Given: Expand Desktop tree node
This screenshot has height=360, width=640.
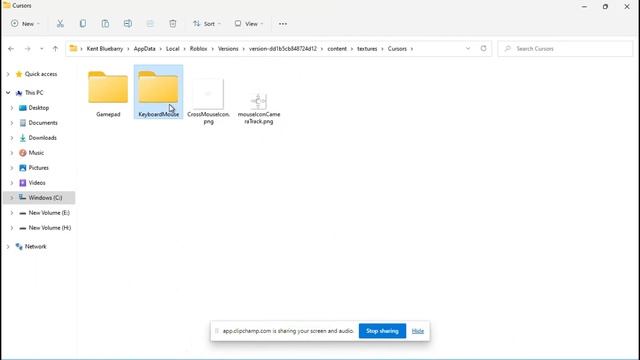Looking at the screenshot, I should pyautogui.click(x=12, y=108).
